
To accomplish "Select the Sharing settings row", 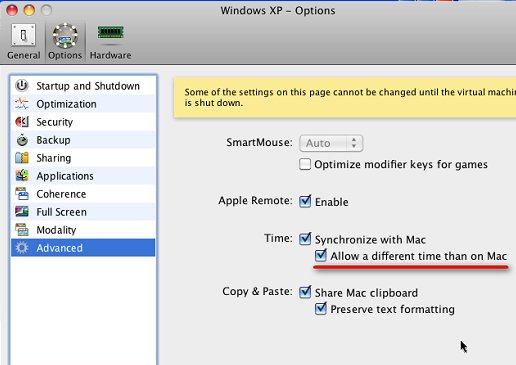I will pyautogui.click(x=83, y=158).
